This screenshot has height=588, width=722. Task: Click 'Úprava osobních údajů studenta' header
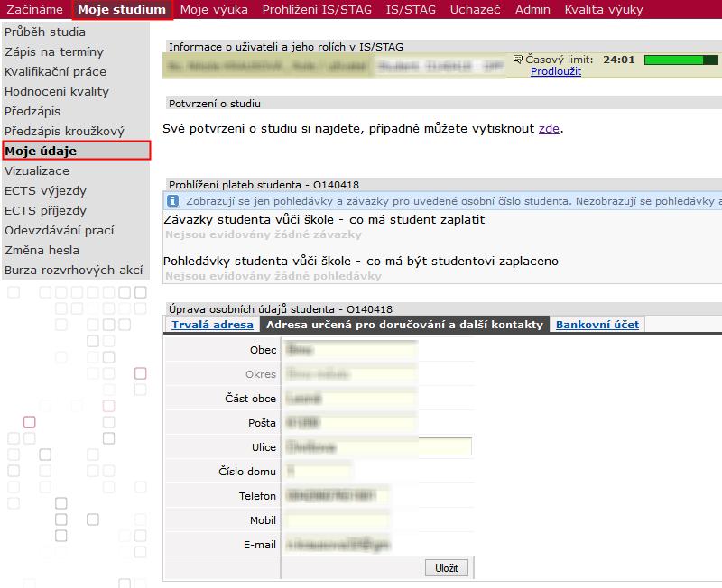coord(281,309)
